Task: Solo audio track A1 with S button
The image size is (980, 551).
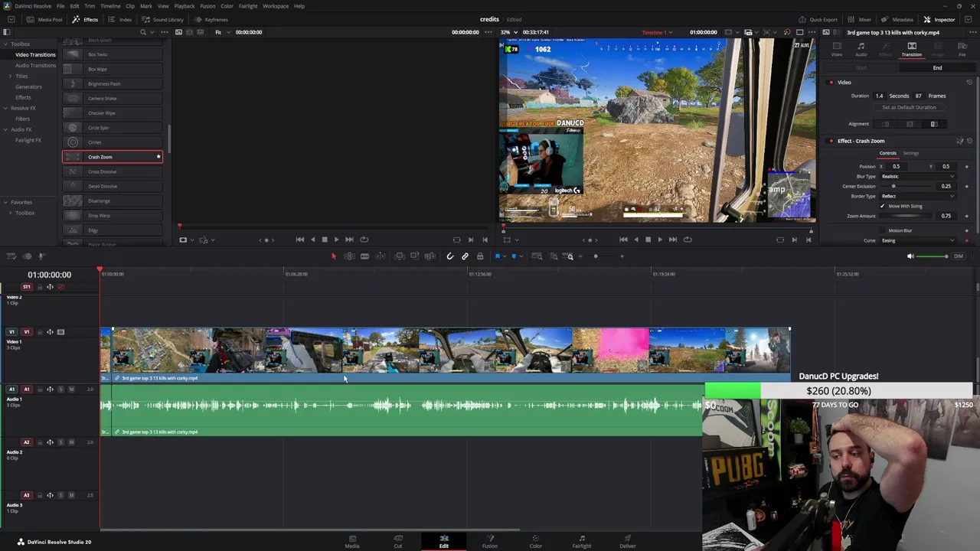Action: 61,389
